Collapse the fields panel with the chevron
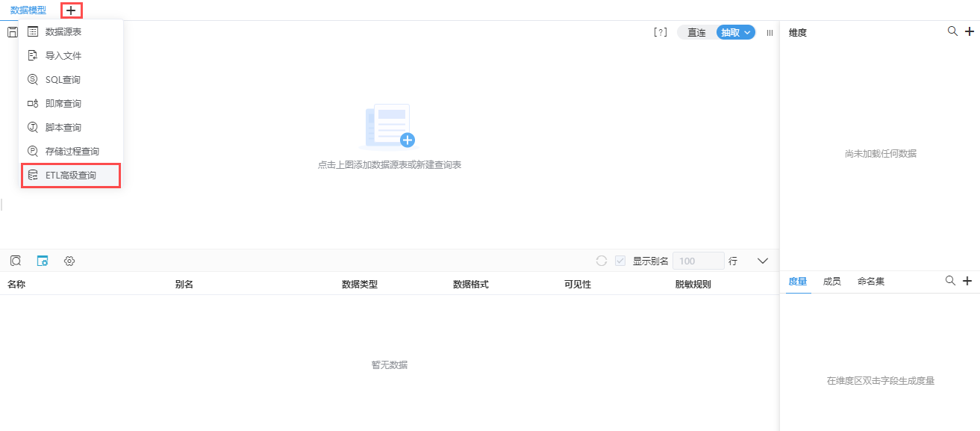Image resolution: width=980 pixels, height=431 pixels. tap(763, 261)
